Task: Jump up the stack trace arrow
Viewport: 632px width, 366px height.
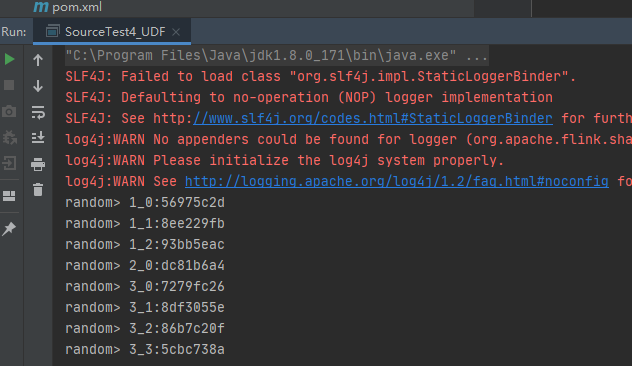Action: pyautogui.click(x=38, y=60)
